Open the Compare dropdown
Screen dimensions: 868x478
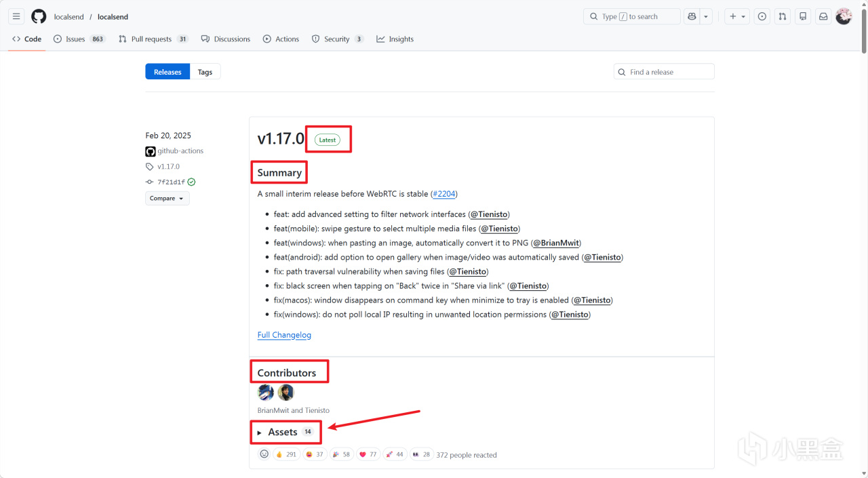pyautogui.click(x=167, y=199)
